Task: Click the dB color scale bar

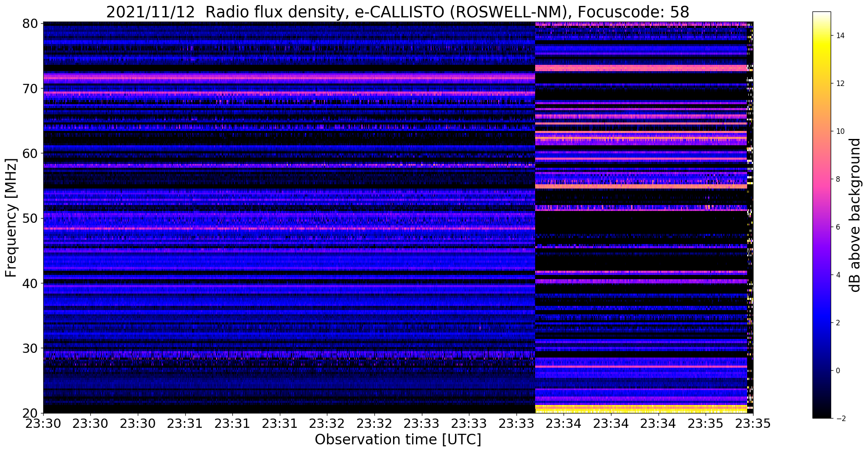Action: [x=821, y=215]
